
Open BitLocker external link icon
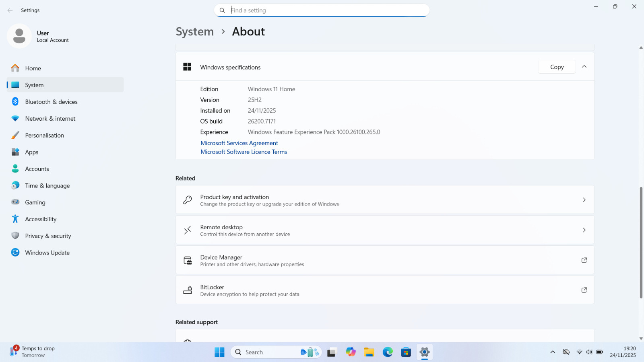click(x=584, y=290)
